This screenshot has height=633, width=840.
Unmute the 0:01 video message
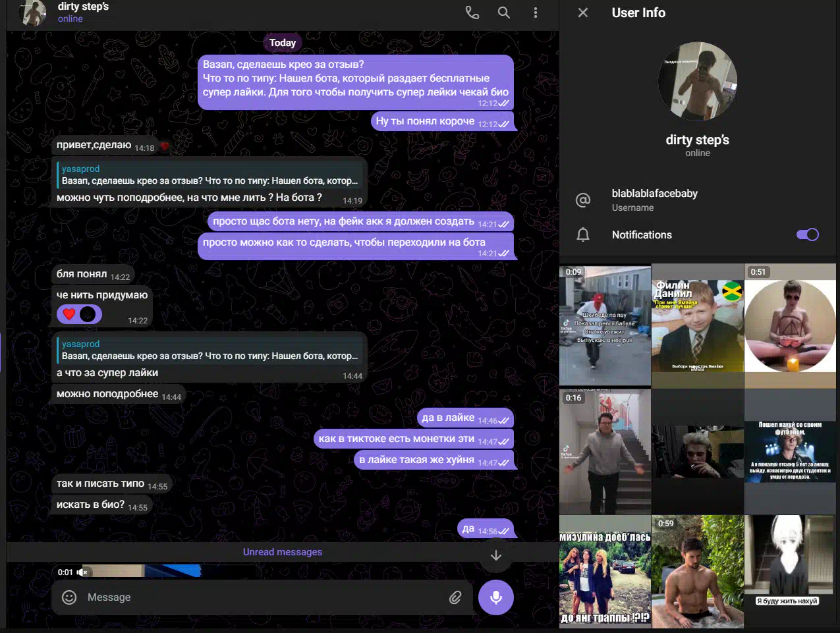pos(82,572)
